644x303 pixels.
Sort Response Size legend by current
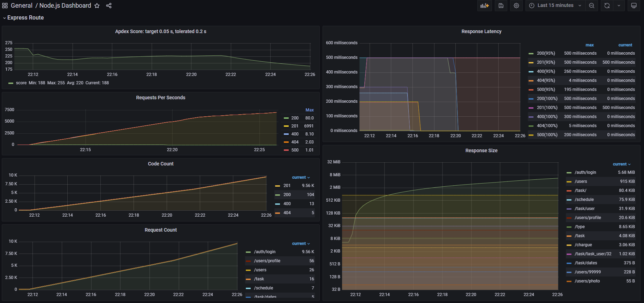(x=622, y=164)
